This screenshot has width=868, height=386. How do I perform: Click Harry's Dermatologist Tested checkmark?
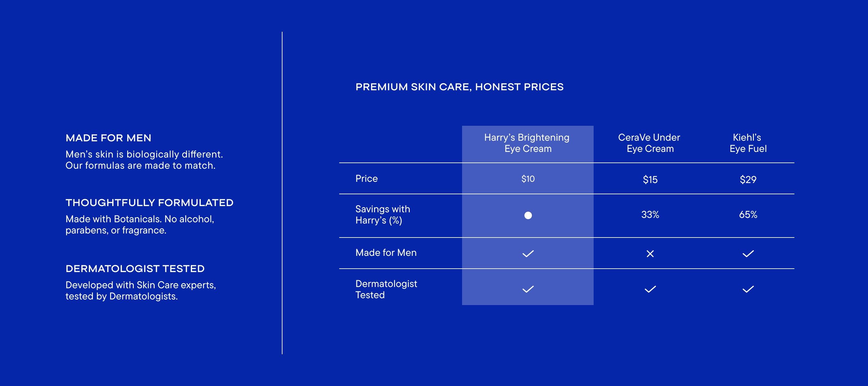pyautogui.click(x=528, y=289)
